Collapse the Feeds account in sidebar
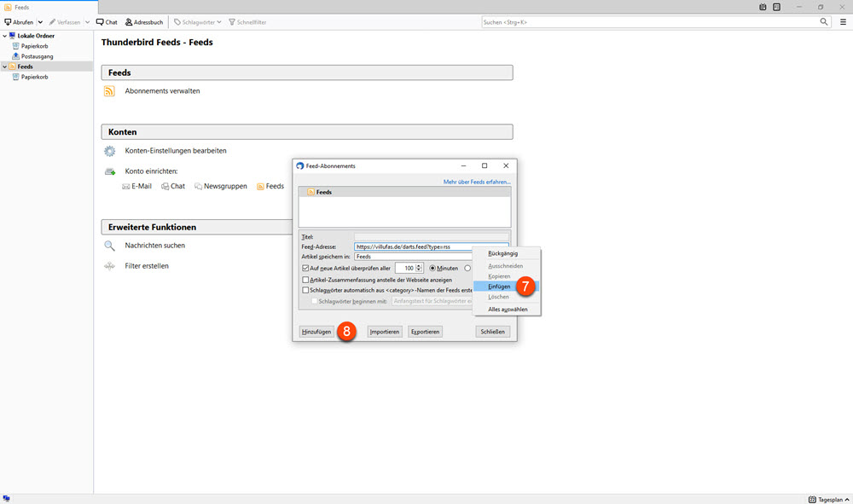 4,67
